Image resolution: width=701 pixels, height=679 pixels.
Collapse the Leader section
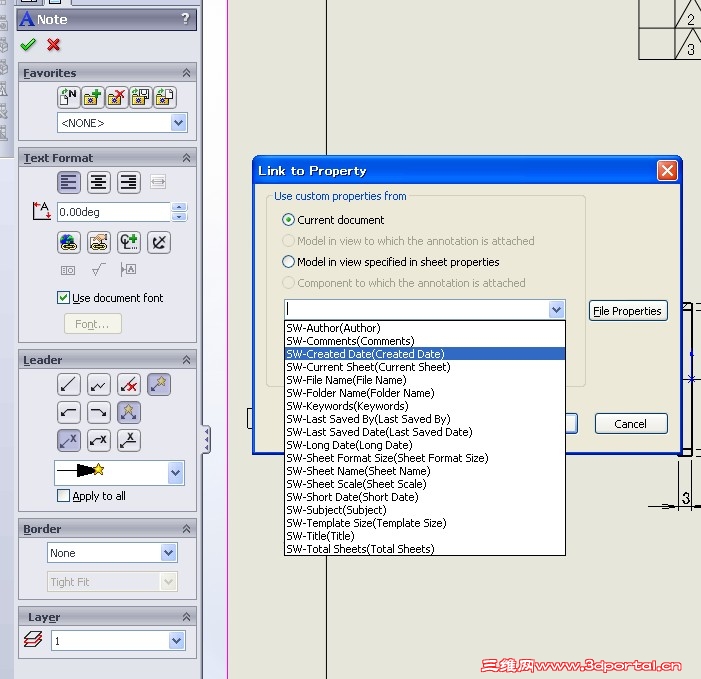[186, 360]
